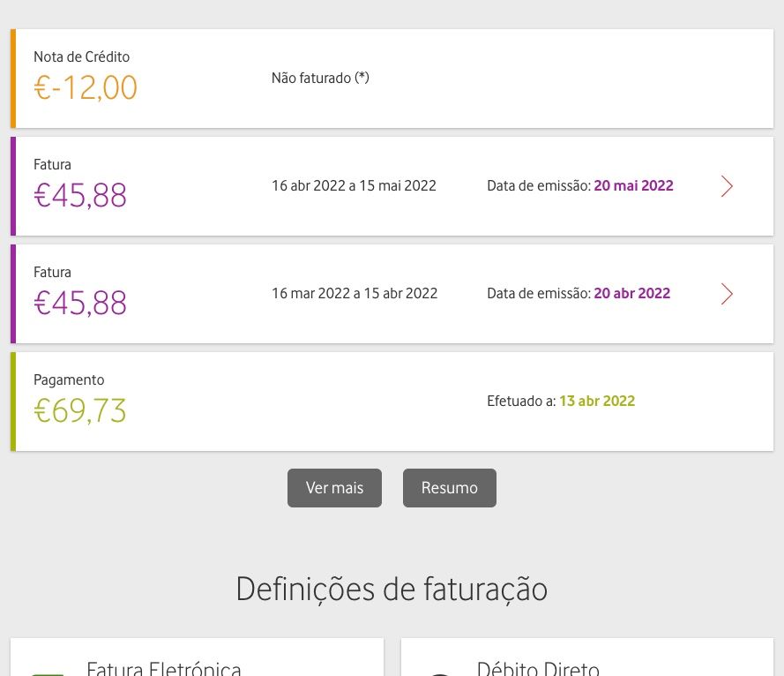Click the emission date 20 abr 2022
Image resolution: width=784 pixels, height=676 pixels.
click(631, 294)
